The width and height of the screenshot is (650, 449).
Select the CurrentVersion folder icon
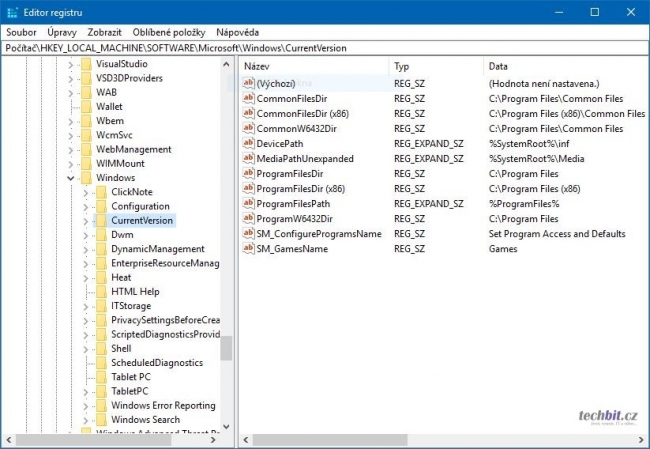(x=101, y=220)
